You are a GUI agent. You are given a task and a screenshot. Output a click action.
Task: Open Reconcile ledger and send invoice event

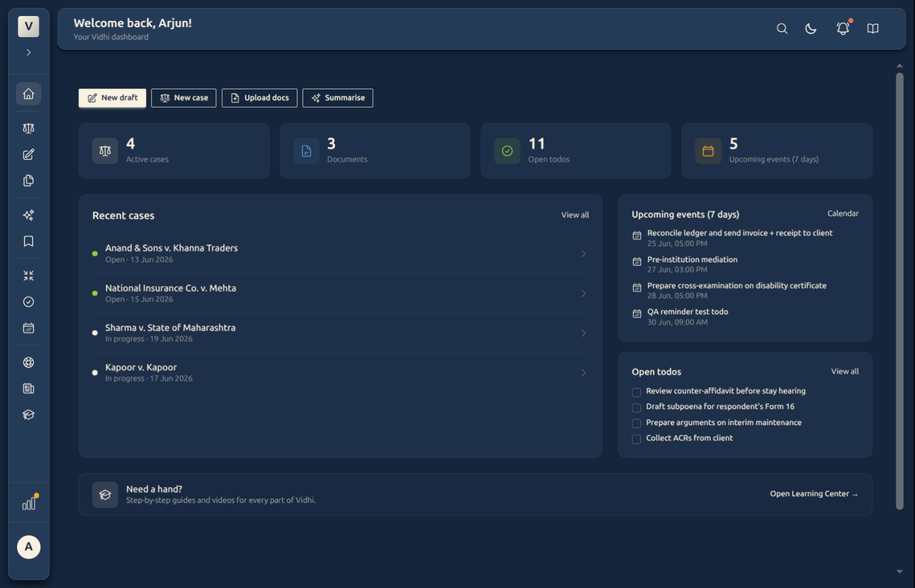[745, 238]
